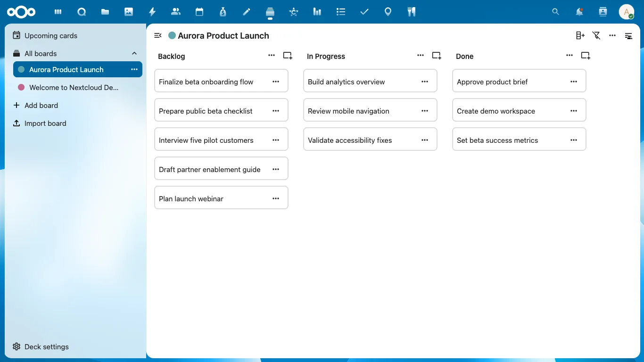
Task: Open the Interview five pilot customers card
Action: [221, 139]
